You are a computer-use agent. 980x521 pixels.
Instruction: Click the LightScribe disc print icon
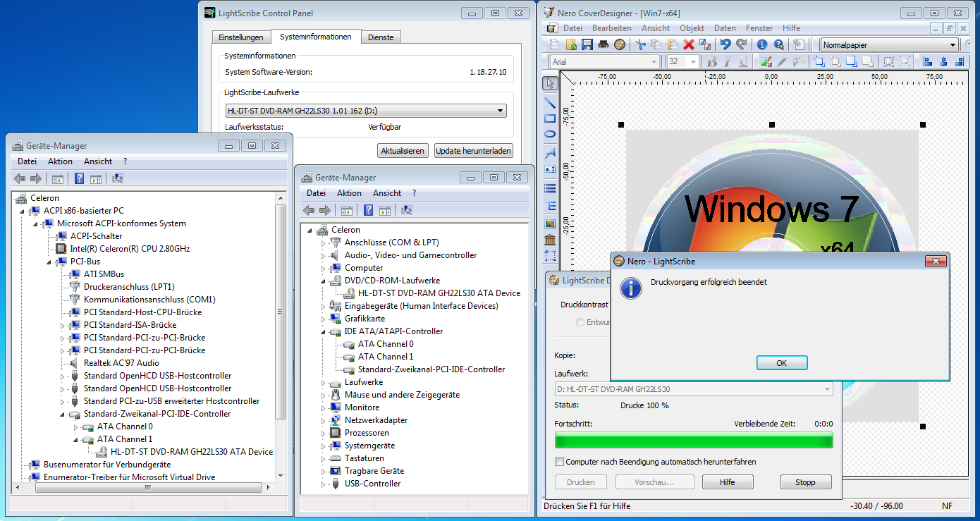pyautogui.click(x=620, y=44)
